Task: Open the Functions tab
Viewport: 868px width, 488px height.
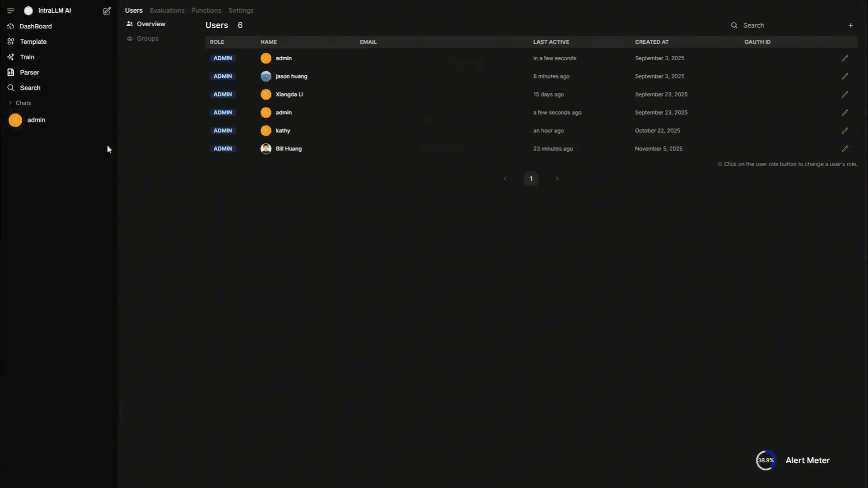Action: [206, 10]
